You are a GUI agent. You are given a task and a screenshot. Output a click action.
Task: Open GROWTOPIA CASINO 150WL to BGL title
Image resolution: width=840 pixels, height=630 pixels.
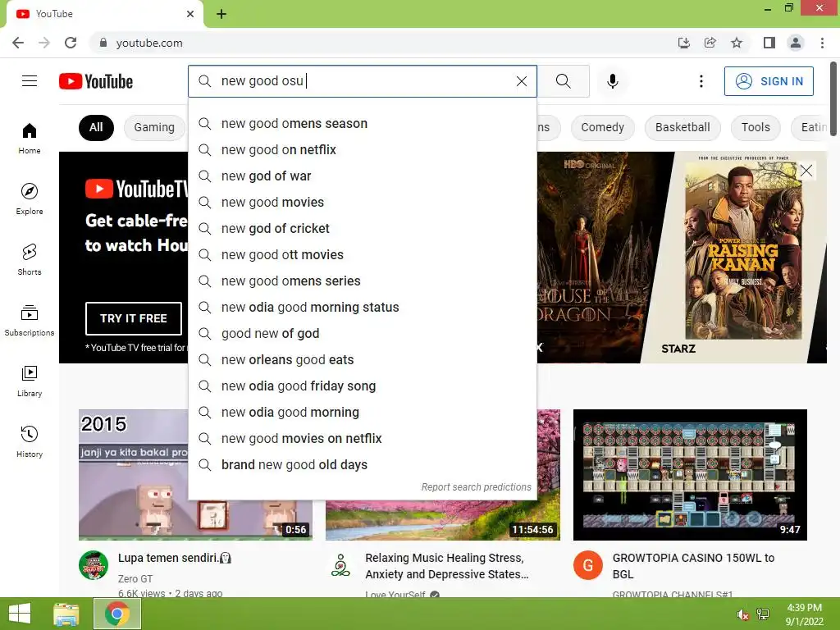(x=693, y=566)
